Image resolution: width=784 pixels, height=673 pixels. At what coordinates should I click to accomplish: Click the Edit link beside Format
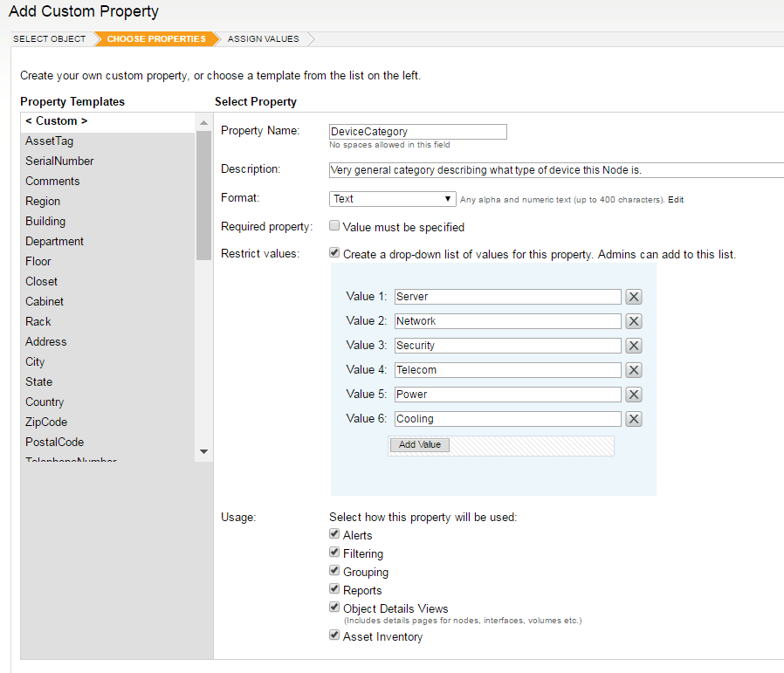point(676,200)
